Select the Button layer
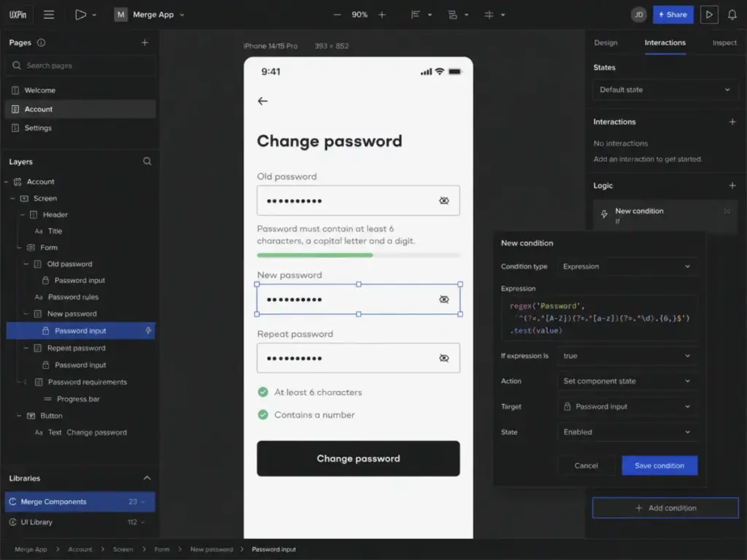Screen dimensions: 747x560 click(x=51, y=416)
